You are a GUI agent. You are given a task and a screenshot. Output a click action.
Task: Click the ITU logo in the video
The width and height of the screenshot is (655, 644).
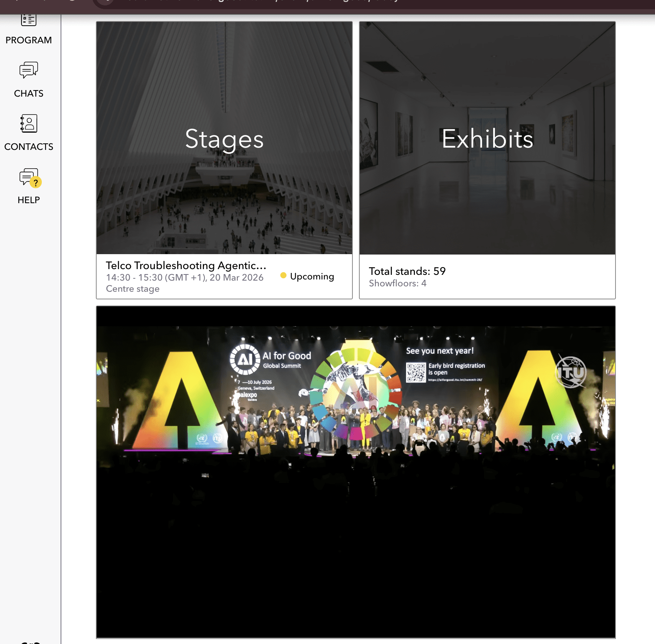click(x=571, y=372)
